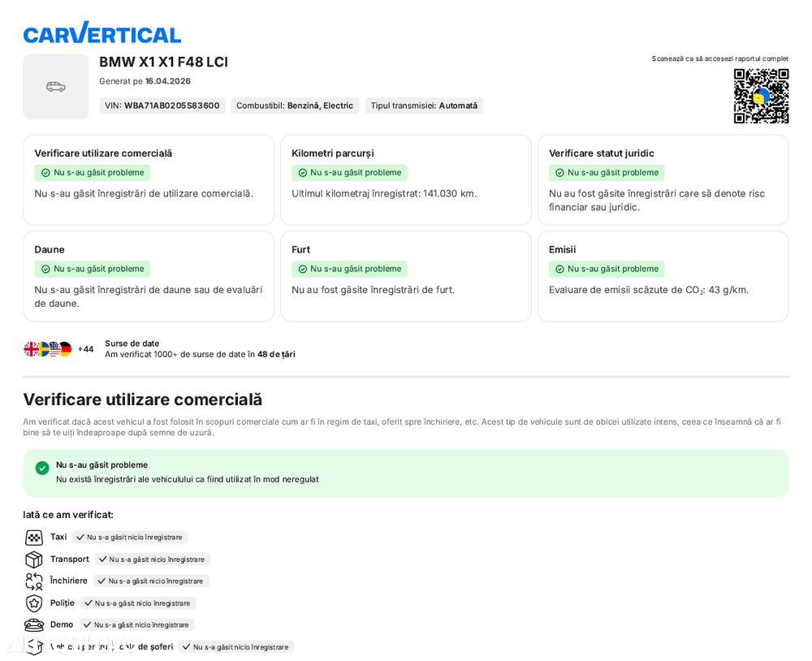Open the car placeholder thumbnail
This screenshot has width=812, height=661.
pyautogui.click(x=56, y=87)
